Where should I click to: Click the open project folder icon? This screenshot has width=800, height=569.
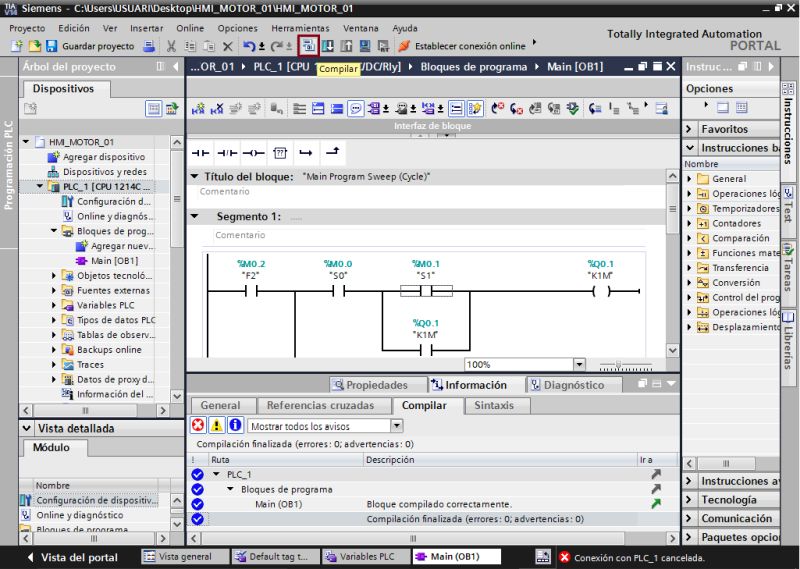tap(34, 46)
